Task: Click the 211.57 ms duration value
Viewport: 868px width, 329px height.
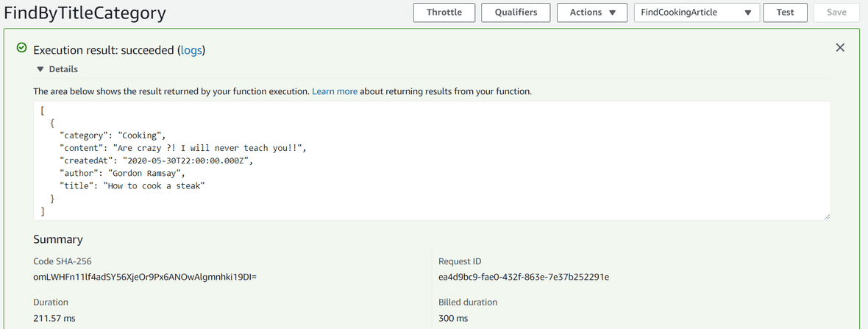Action: click(x=54, y=318)
